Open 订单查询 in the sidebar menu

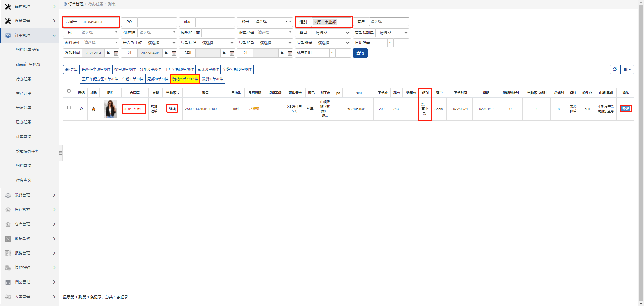(x=23, y=137)
